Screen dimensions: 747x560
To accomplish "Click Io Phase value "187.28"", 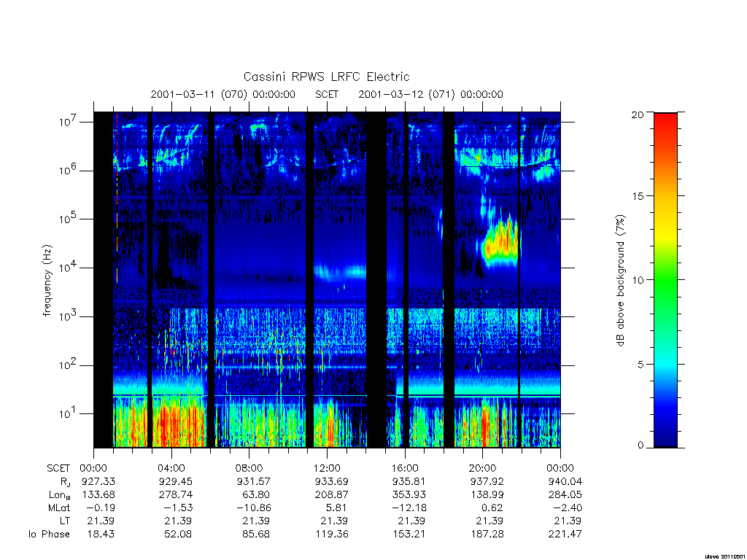I will pos(487,534).
